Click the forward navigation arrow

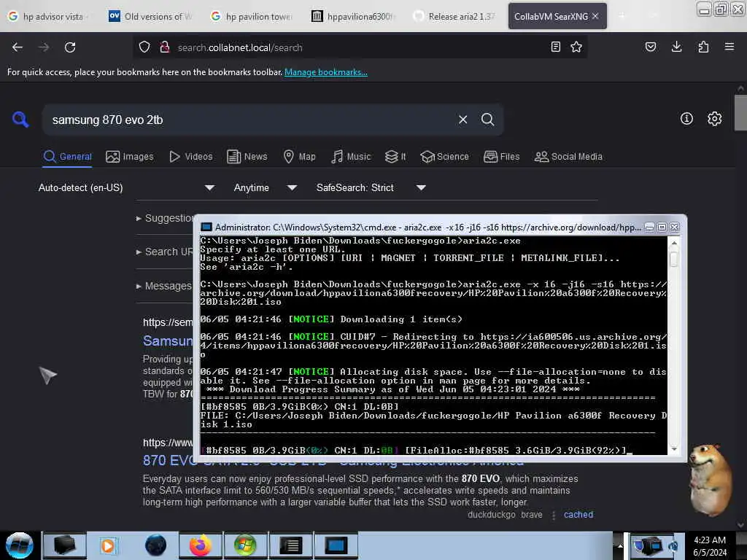pyautogui.click(x=44, y=47)
